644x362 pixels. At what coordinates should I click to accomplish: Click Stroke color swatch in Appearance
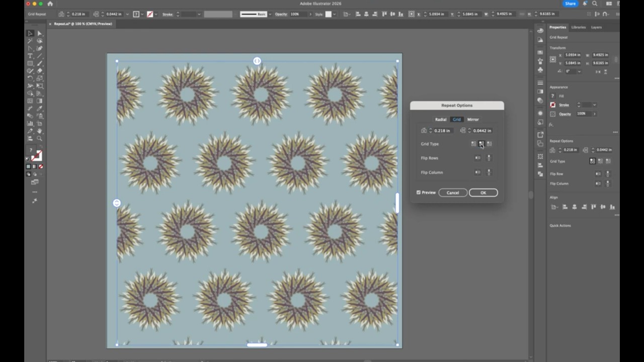(552, 105)
